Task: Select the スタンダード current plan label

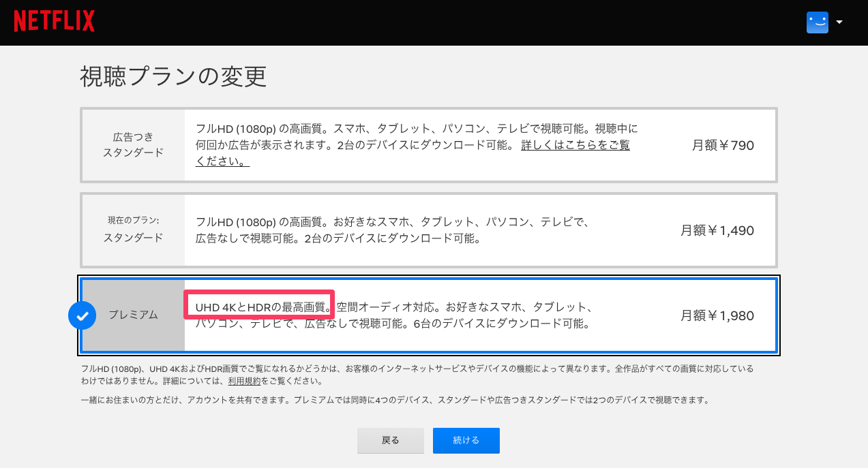Action: point(134,238)
